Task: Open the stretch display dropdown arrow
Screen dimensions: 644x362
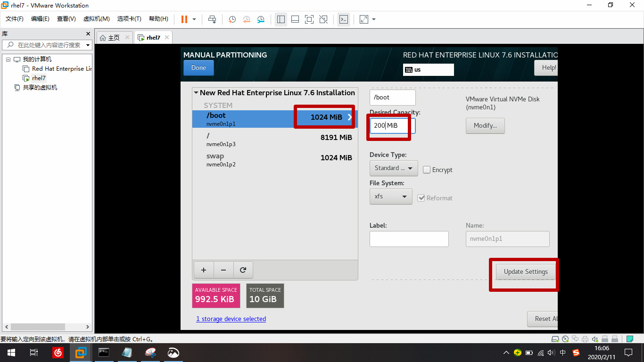Action: pyautogui.click(x=374, y=19)
